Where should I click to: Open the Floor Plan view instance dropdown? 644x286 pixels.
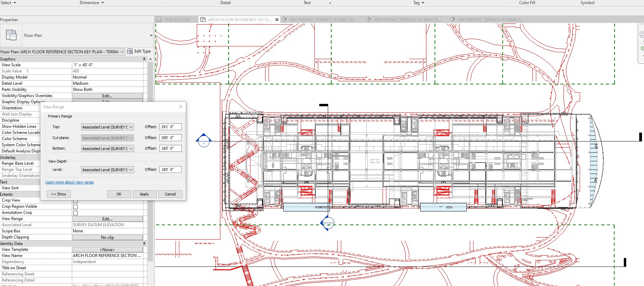pos(122,52)
